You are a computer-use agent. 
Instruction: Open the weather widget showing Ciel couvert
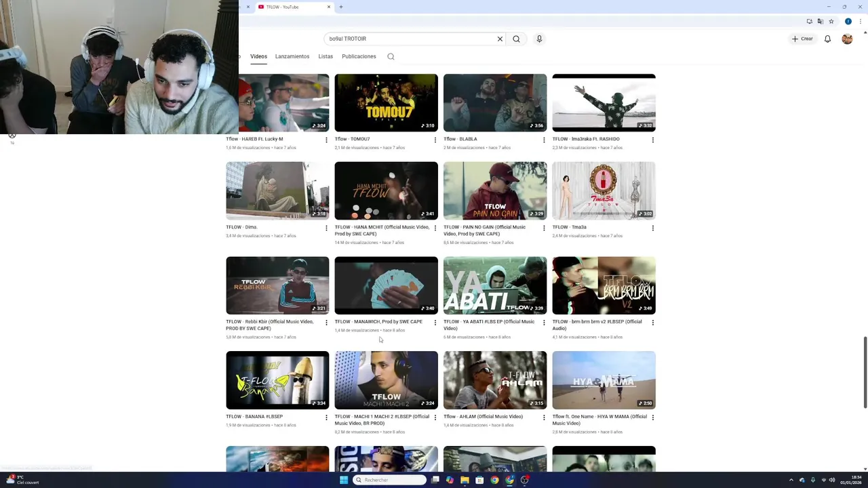(x=22, y=480)
